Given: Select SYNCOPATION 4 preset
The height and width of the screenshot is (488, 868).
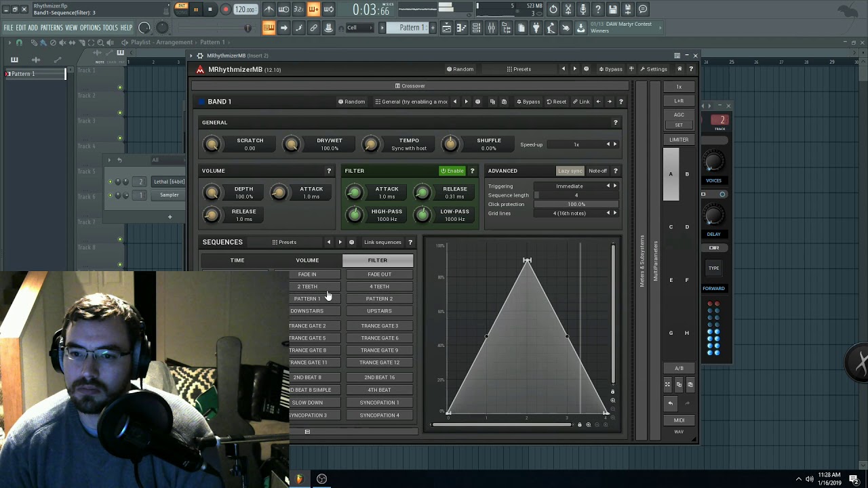Looking at the screenshot, I should coord(379,415).
